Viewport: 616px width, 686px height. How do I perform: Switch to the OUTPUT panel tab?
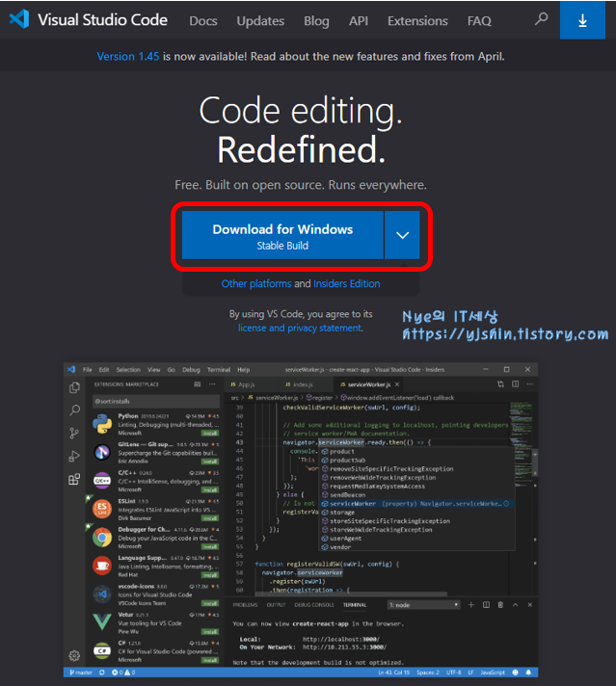pyautogui.click(x=276, y=605)
